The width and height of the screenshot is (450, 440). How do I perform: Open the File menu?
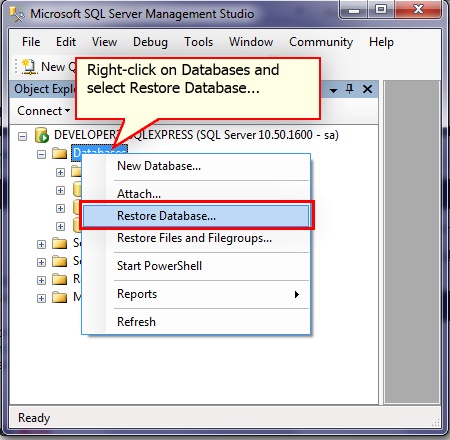click(x=31, y=42)
